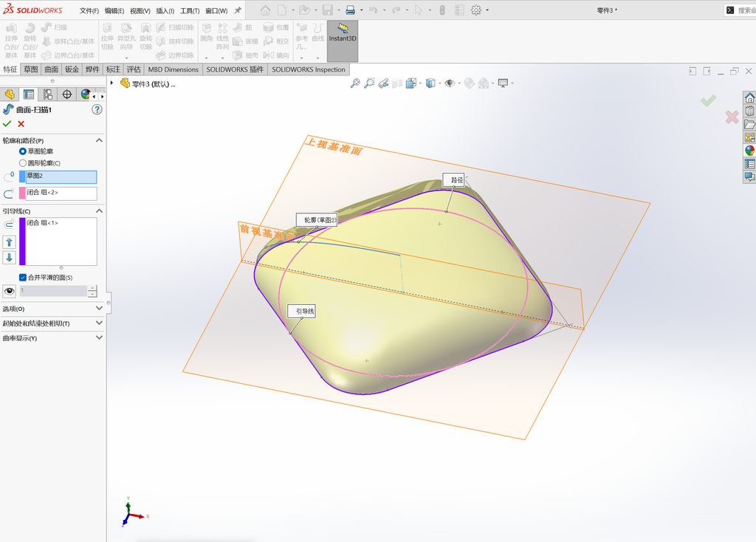Select the 草图轮廓 radio button
Screen dimensions: 756x542
[23, 151]
